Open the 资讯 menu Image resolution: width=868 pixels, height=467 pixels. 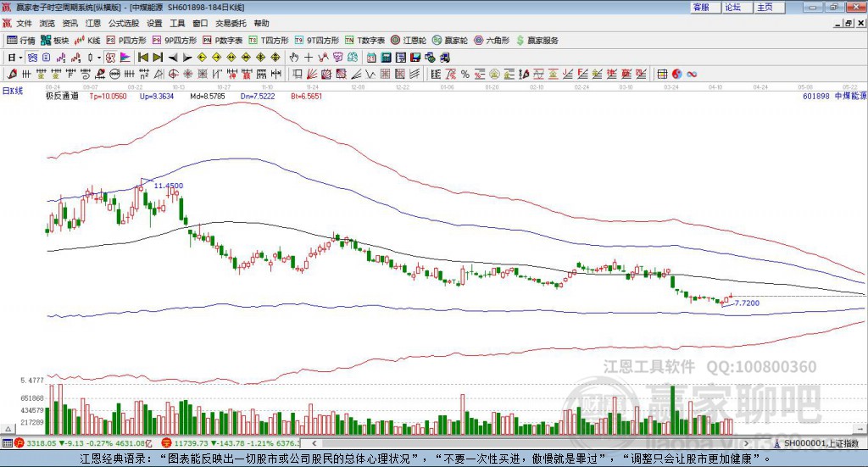tap(70, 23)
